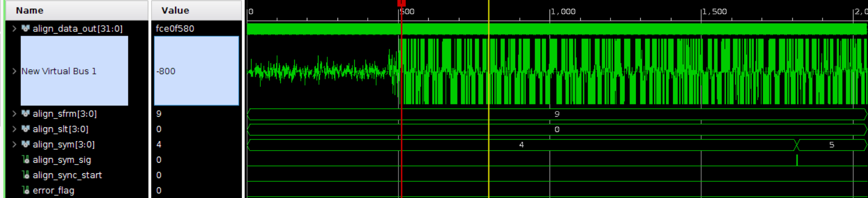Image resolution: width=868 pixels, height=198 pixels.
Task: Click the 1,000 tick on time ruler
Action: pyautogui.click(x=563, y=12)
